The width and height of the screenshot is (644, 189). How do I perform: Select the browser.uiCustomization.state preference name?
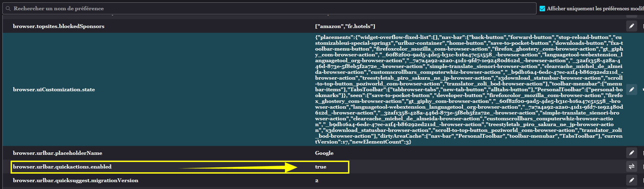tap(54, 90)
